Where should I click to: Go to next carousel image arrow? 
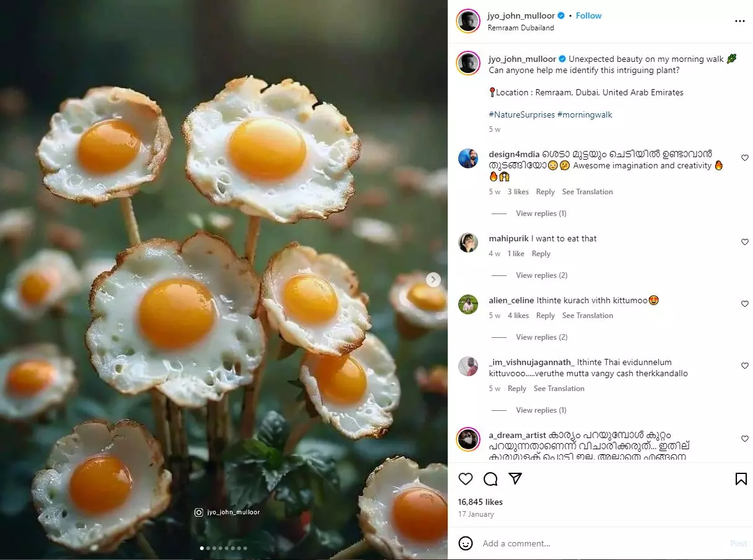[433, 280]
